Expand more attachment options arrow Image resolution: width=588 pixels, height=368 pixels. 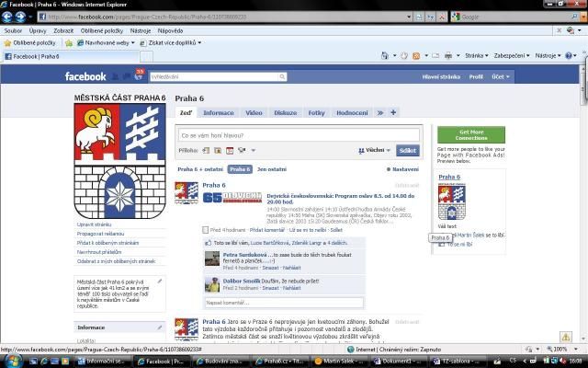254,150
